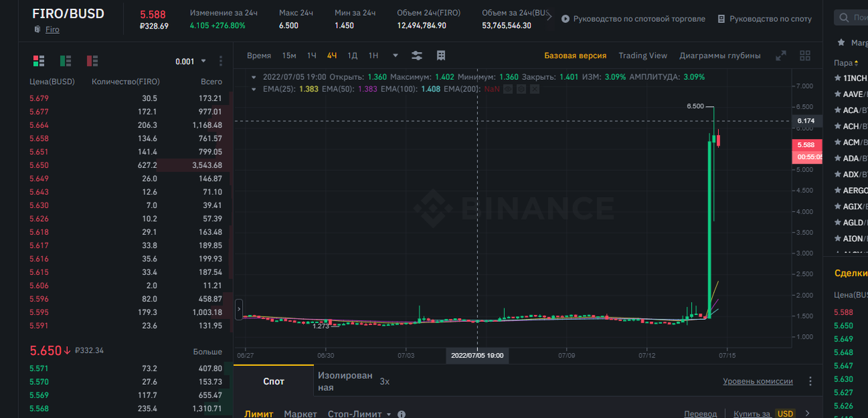The height and width of the screenshot is (418, 868).
Task: Select Маркет order type tab
Action: (x=300, y=414)
